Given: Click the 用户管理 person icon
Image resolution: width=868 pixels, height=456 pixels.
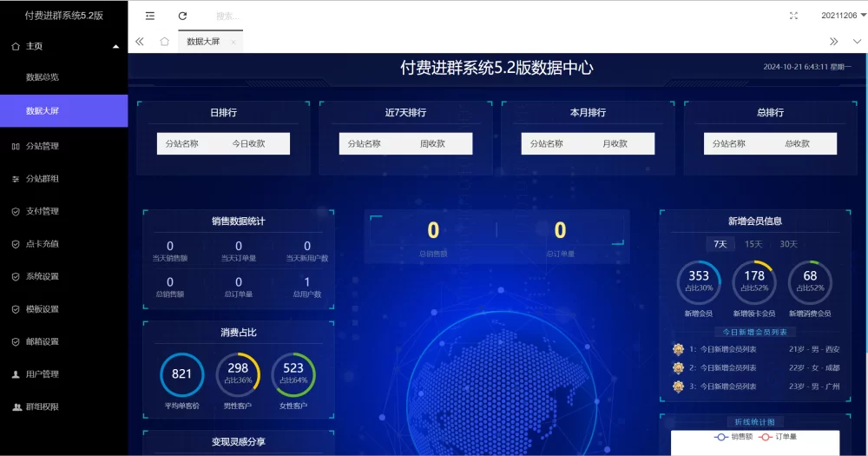Looking at the screenshot, I should [x=16, y=374].
